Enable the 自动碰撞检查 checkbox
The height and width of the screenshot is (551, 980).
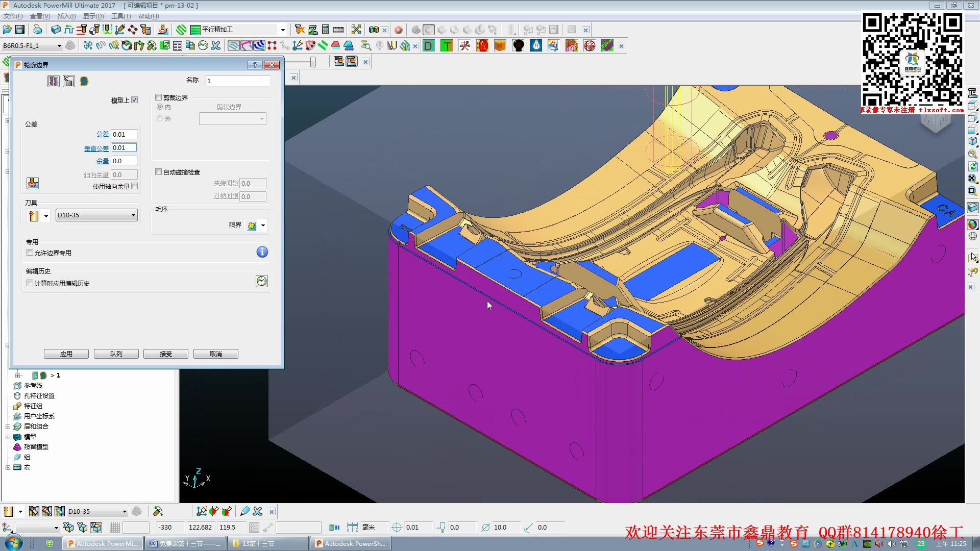pos(159,172)
